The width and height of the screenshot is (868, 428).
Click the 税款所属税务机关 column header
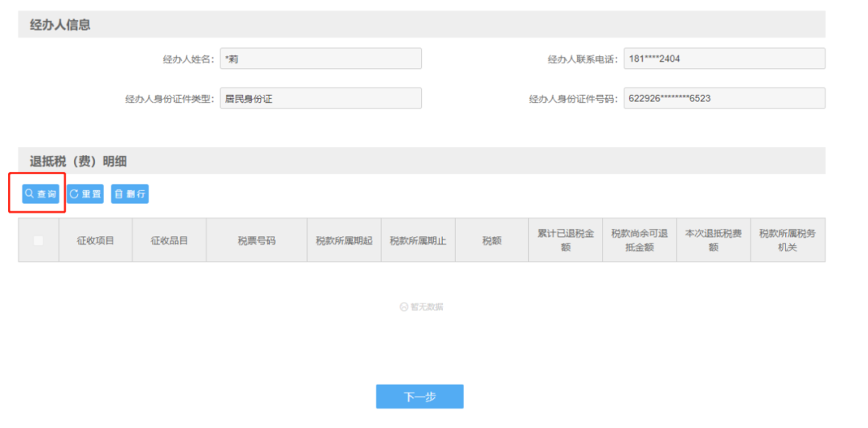788,240
